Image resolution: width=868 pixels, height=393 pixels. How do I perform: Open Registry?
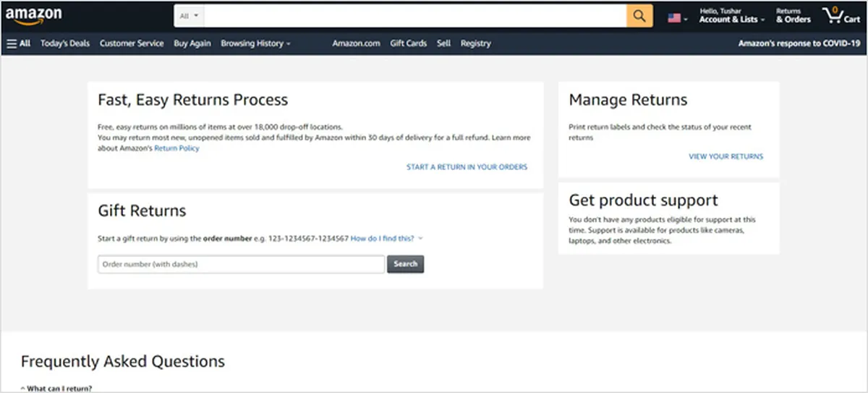coord(475,43)
